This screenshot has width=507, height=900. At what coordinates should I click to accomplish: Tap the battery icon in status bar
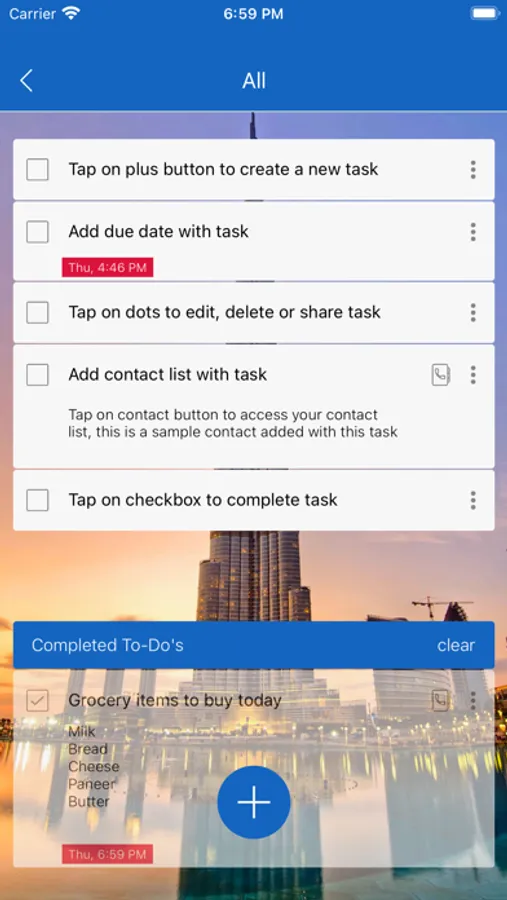point(485,14)
